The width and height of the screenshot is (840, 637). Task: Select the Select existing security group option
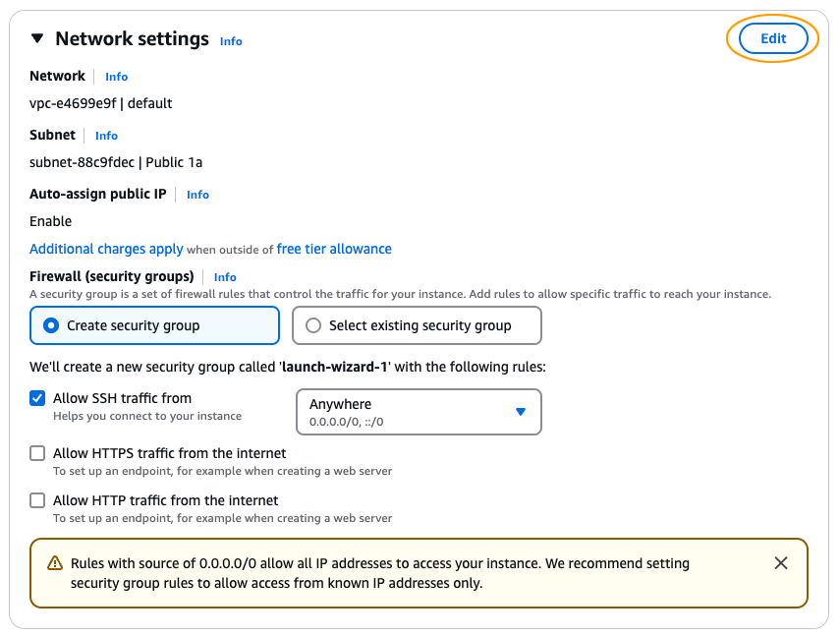[x=313, y=325]
